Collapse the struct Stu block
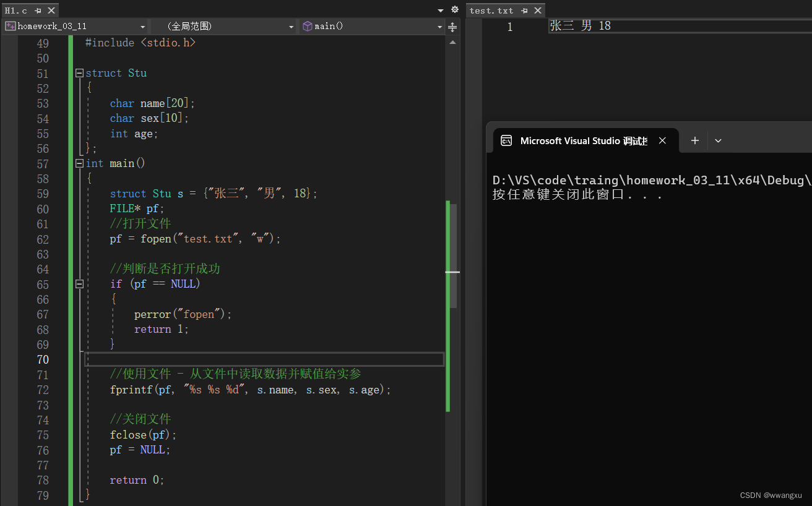812x506 pixels. [x=79, y=73]
